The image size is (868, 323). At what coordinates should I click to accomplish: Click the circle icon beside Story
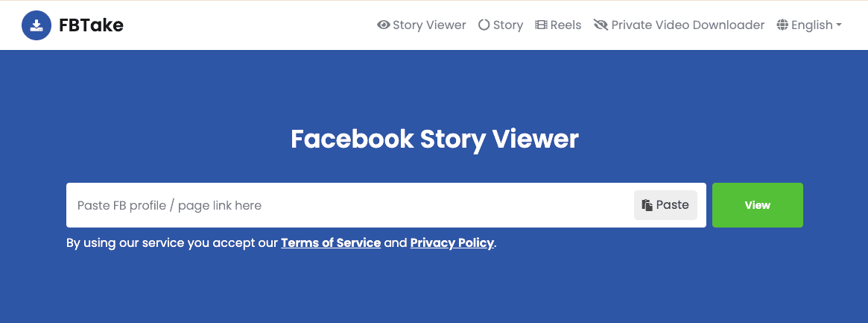tap(484, 25)
